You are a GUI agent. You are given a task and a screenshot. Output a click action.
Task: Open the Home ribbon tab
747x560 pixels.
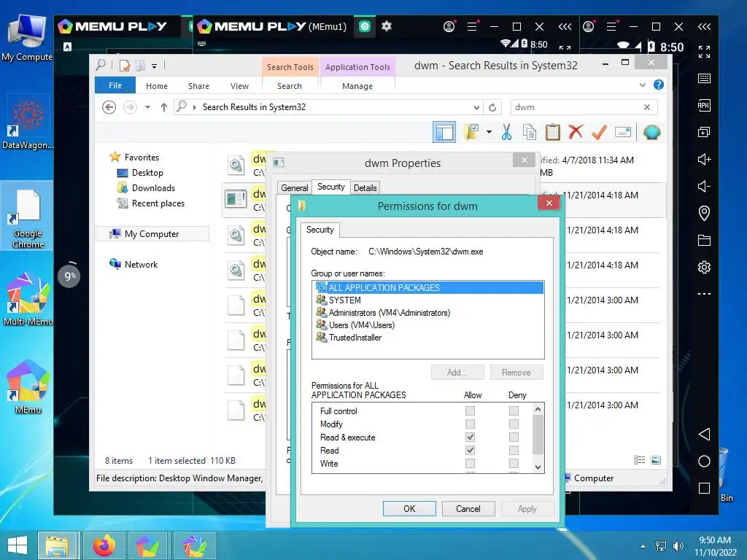[x=157, y=86]
